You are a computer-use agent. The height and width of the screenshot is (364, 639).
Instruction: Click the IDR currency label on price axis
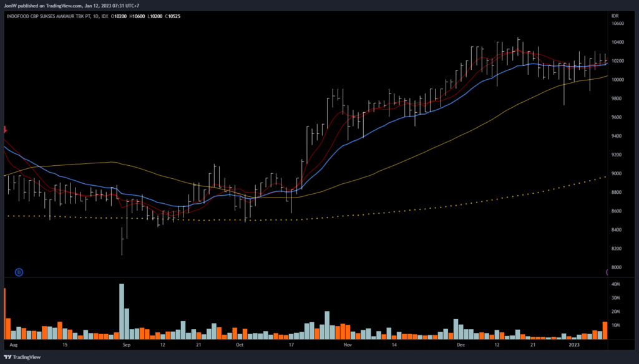pos(615,15)
